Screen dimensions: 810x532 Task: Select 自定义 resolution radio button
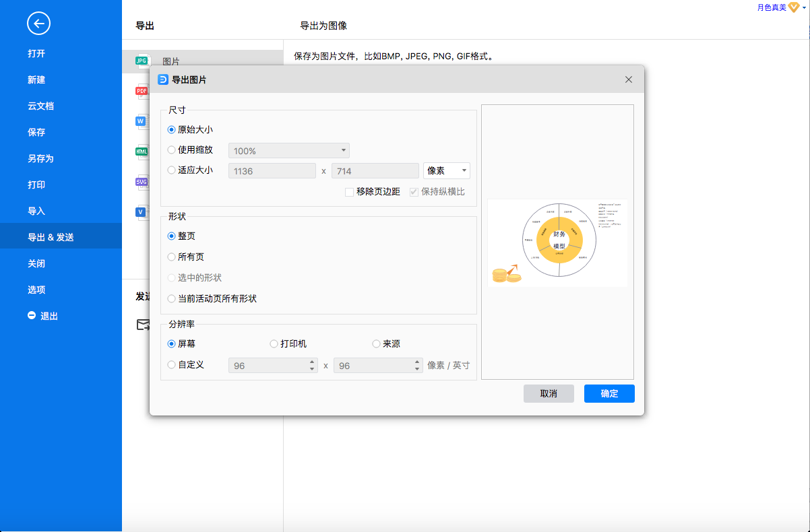pyautogui.click(x=172, y=364)
